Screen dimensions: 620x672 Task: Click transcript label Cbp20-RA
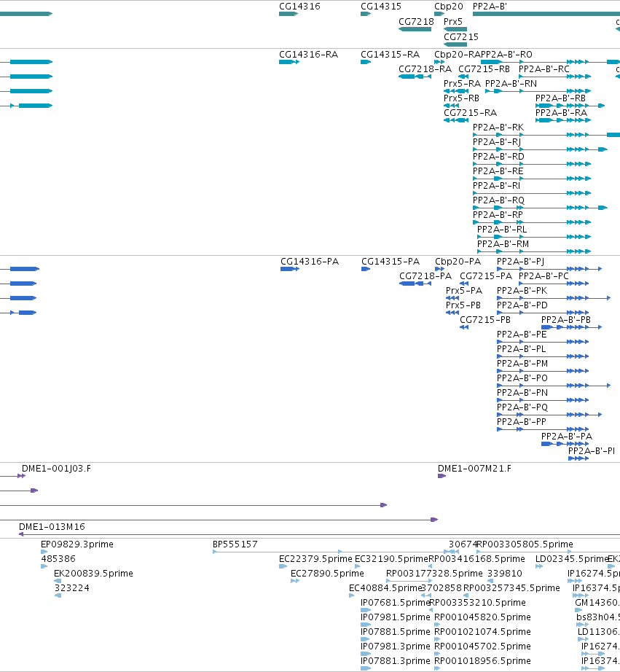coord(458,55)
